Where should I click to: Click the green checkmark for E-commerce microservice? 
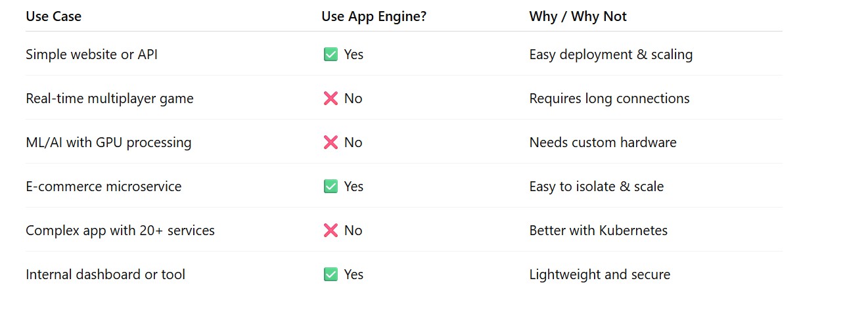[x=331, y=187]
